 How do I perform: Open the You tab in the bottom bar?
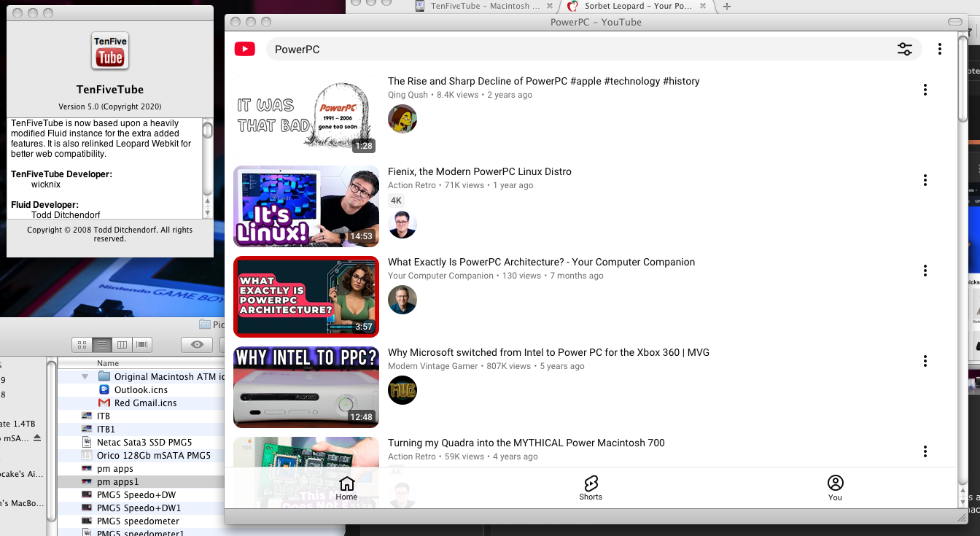pos(835,488)
